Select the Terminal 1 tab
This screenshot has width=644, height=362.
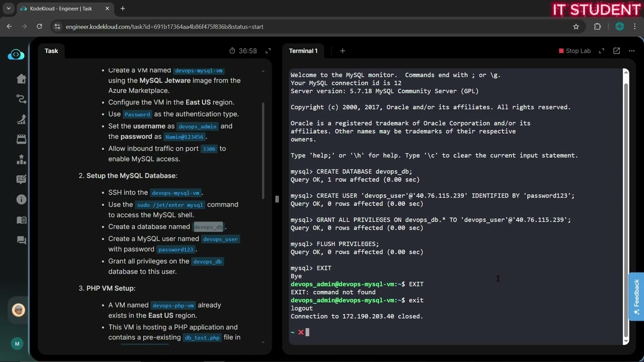tap(303, 51)
